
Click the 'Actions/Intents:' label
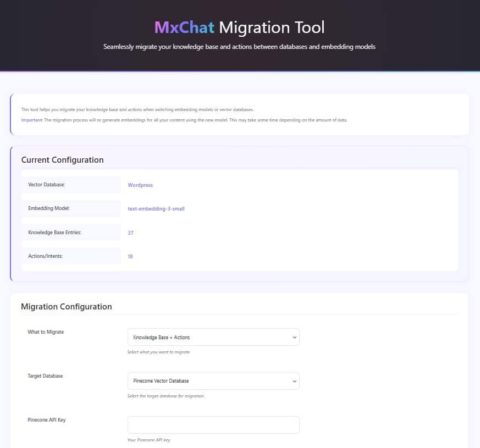[45, 256]
